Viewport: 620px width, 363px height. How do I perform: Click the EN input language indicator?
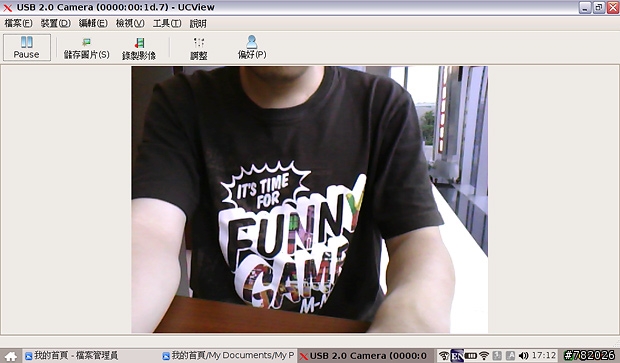(457, 355)
